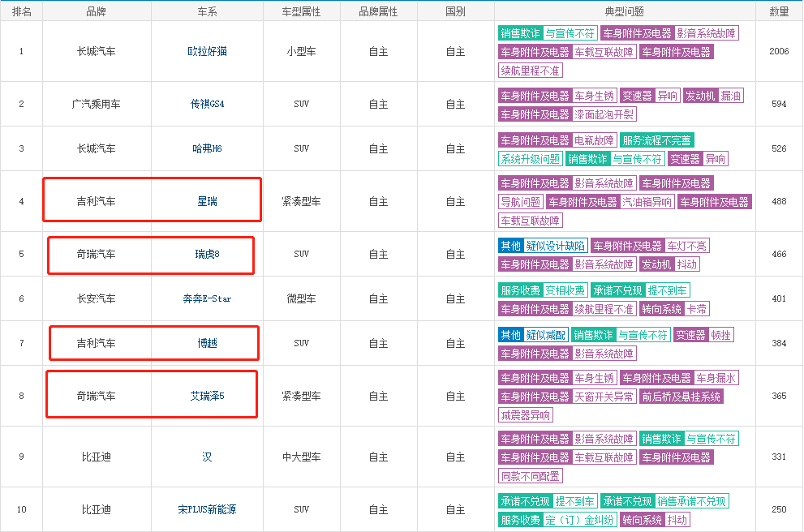
Task: Click the 转向系统 卡滞 issue tag
Action: pyautogui.click(x=674, y=310)
